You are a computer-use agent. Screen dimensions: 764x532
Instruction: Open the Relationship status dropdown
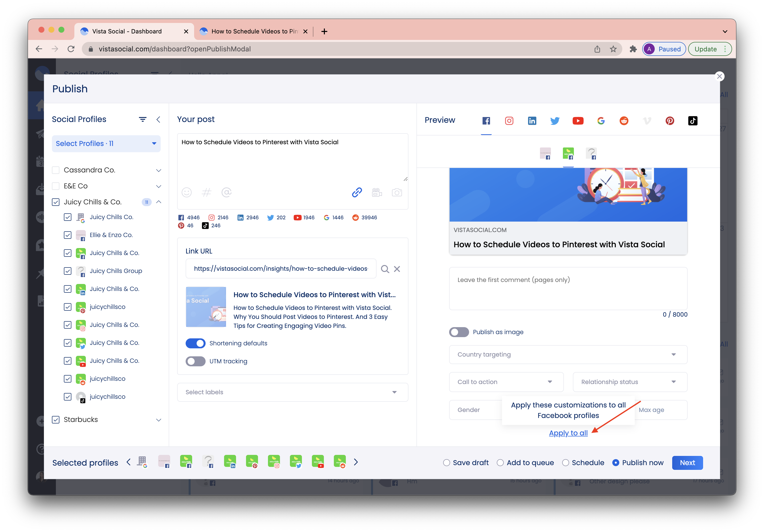630,382
